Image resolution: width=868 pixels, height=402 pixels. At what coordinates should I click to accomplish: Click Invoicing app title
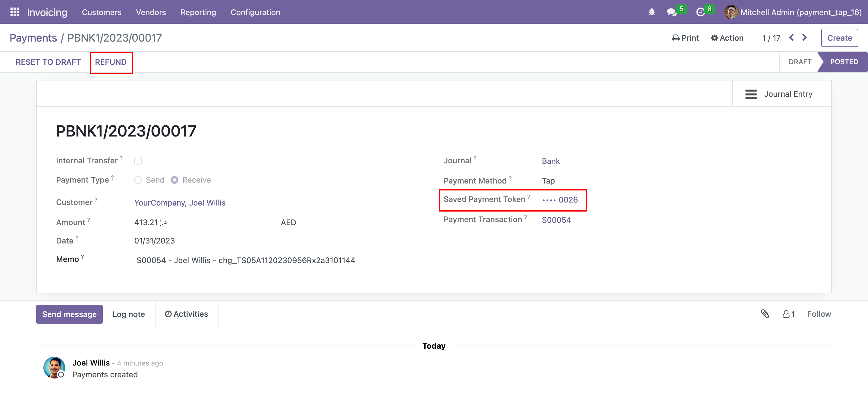click(x=47, y=12)
